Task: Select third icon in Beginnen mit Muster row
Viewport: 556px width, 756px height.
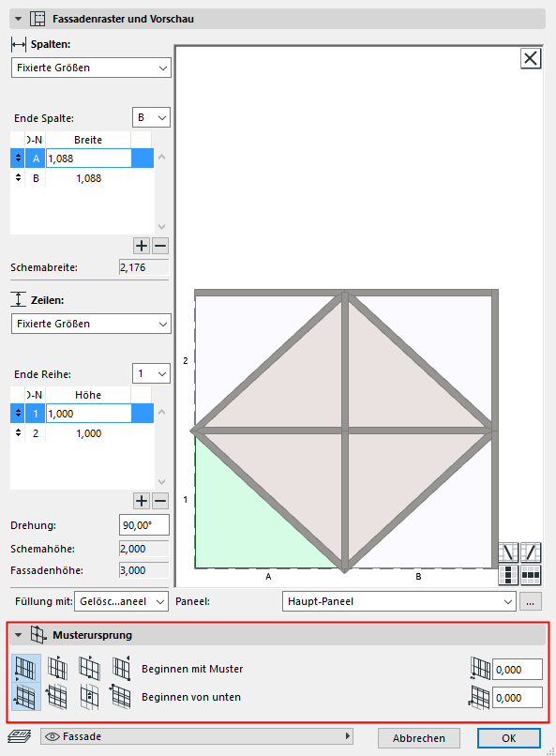Action: [89, 668]
